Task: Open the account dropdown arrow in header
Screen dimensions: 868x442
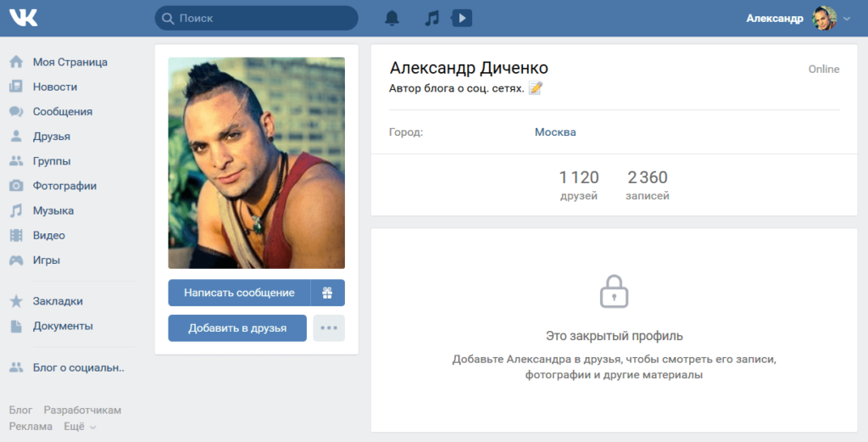Action: coord(847,19)
